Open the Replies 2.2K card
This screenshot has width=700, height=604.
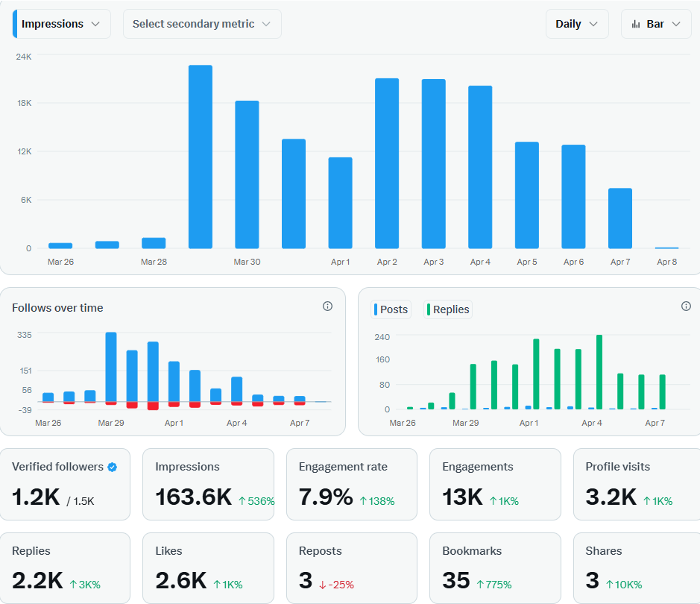coord(65,568)
